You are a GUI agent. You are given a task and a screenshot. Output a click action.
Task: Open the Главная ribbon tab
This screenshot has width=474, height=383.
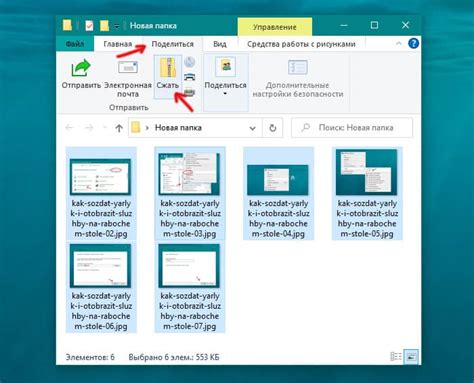click(x=118, y=44)
